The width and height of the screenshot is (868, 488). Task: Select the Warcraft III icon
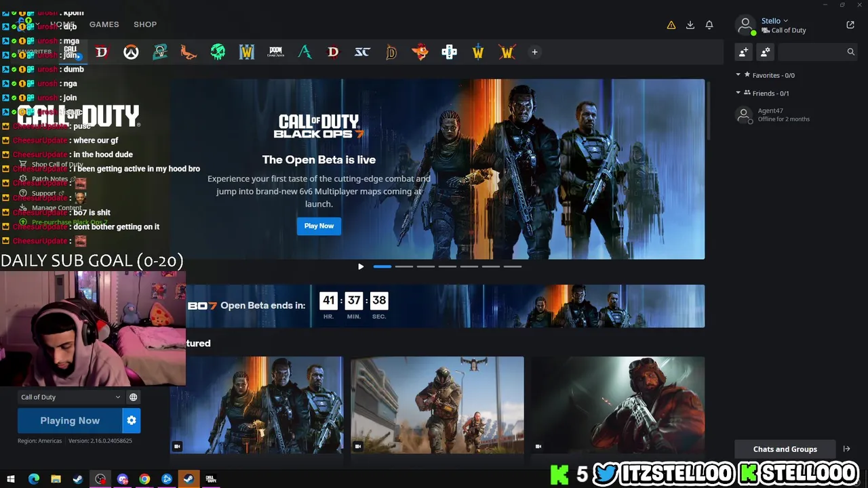(247, 52)
